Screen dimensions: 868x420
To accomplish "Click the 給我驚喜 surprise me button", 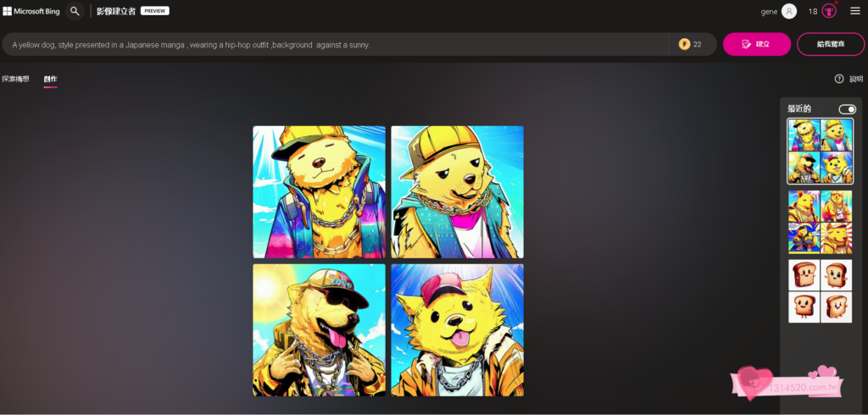I will [830, 44].
